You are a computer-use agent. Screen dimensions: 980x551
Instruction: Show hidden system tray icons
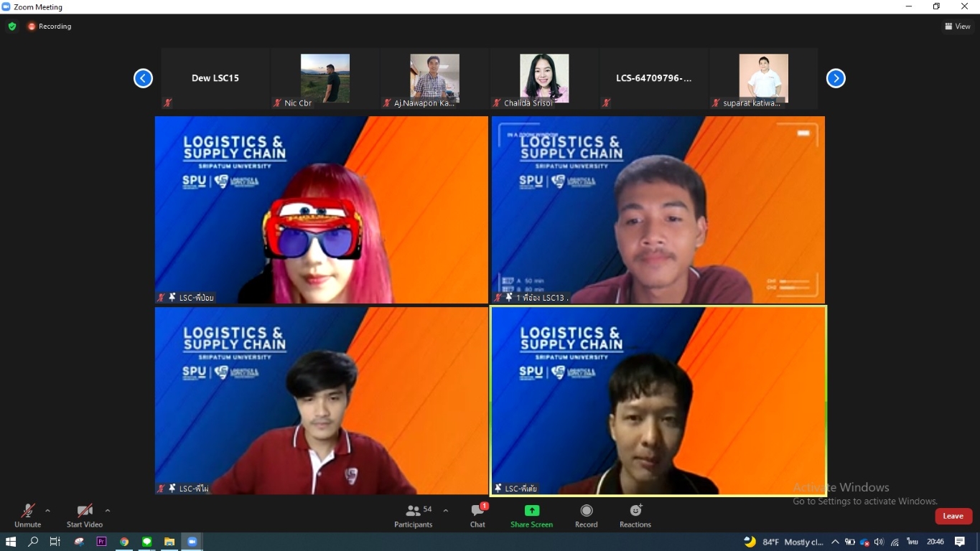coord(835,542)
